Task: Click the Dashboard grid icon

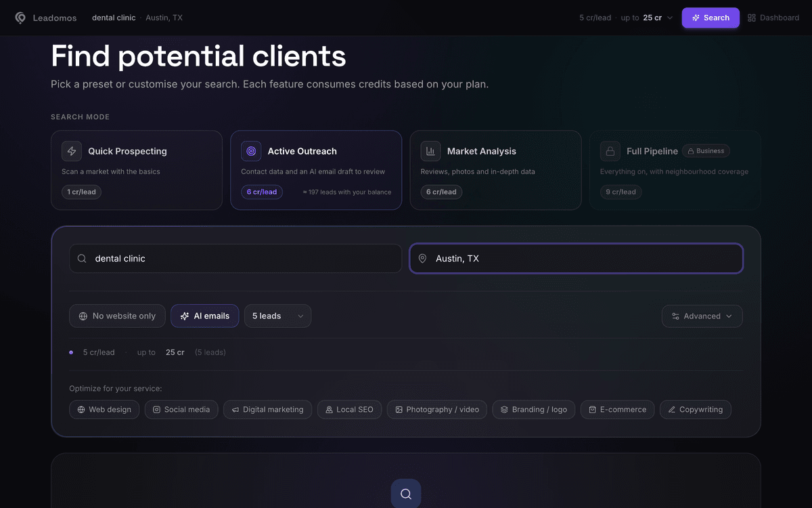Action: coord(752,18)
